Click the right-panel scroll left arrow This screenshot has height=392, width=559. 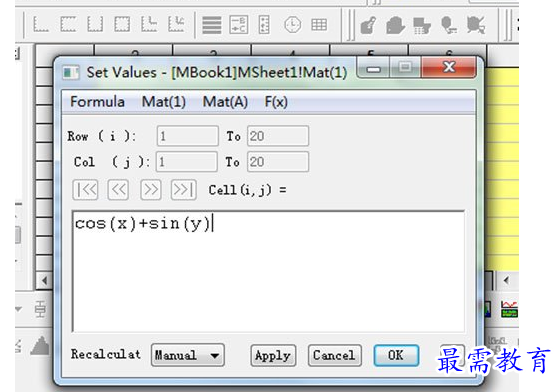(x=506, y=280)
